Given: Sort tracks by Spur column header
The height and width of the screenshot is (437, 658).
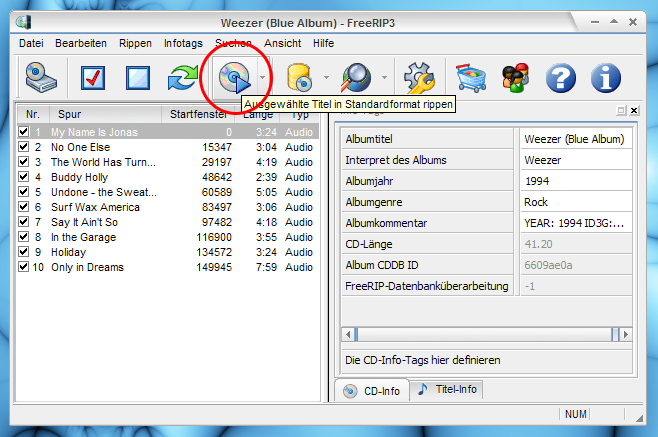Looking at the screenshot, I should click(x=105, y=114).
